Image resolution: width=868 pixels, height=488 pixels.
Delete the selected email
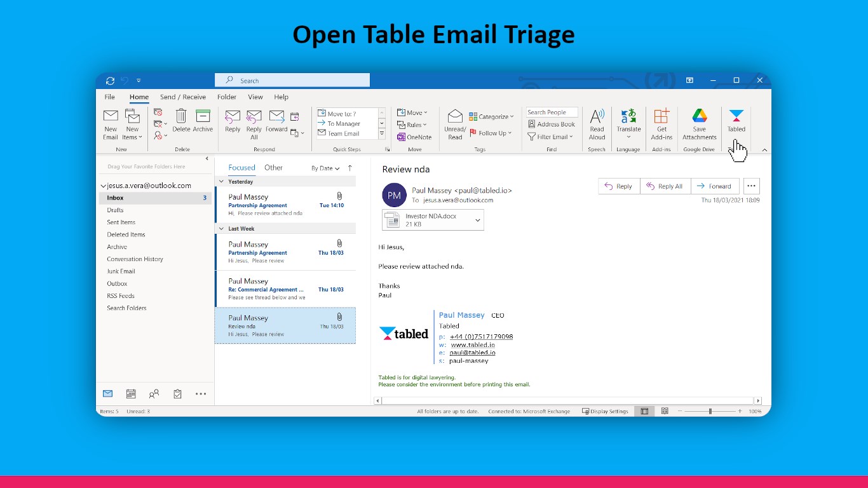(181, 121)
